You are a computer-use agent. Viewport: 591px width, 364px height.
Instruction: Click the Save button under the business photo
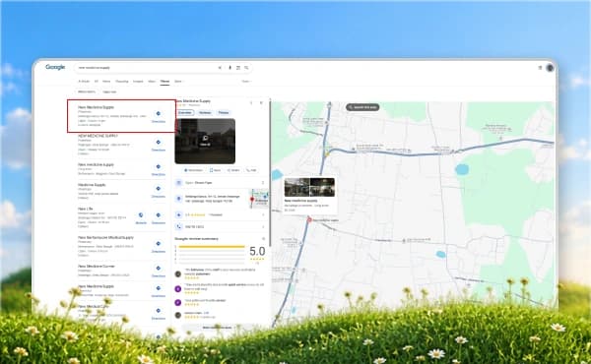215,170
